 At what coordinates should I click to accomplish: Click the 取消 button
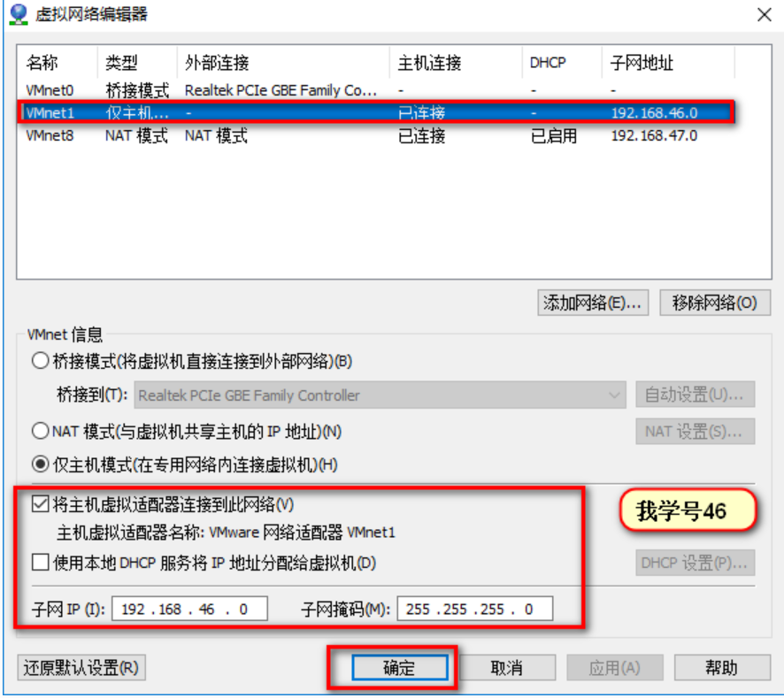coord(507,668)
